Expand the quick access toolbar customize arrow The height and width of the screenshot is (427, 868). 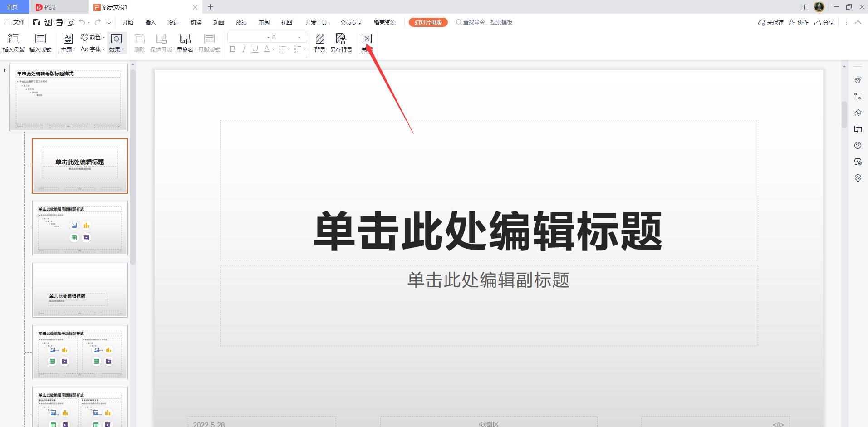click(109, 22)
